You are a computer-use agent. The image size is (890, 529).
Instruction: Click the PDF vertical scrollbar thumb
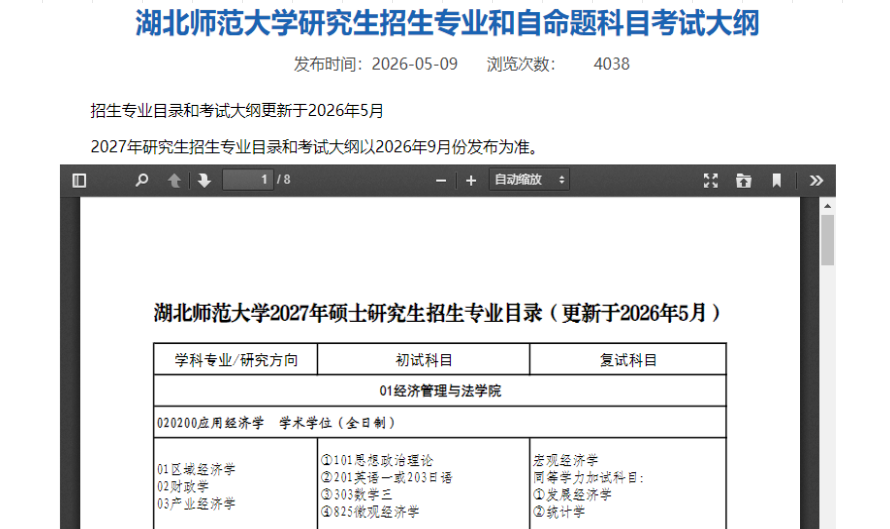click(x=828, y=240)
